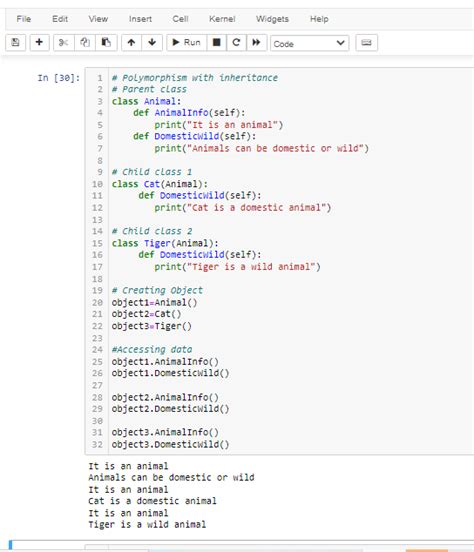
Task: Interrupt the kernel with the stop icon
Action: point(217,43)
